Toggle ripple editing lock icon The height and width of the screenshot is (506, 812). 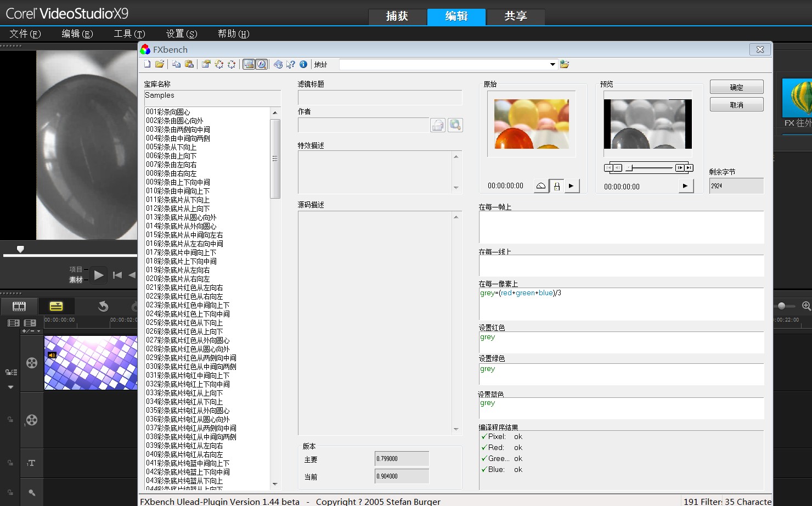11,372
